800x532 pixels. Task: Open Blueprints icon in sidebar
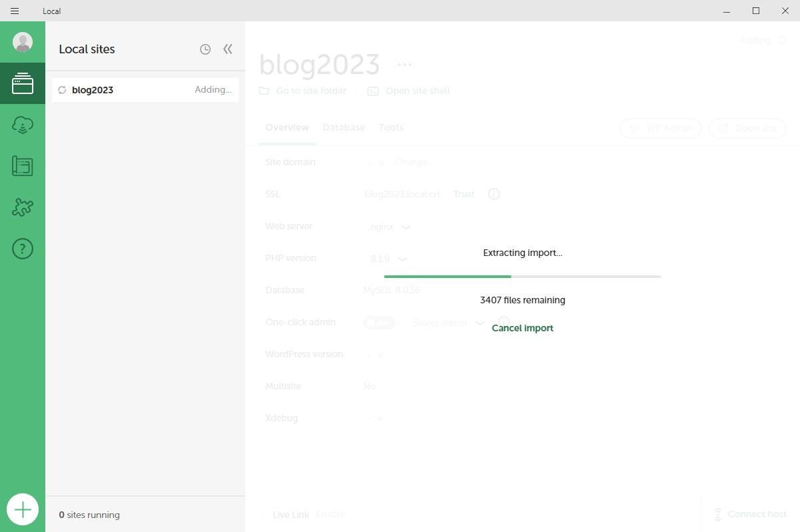[23, 166]
